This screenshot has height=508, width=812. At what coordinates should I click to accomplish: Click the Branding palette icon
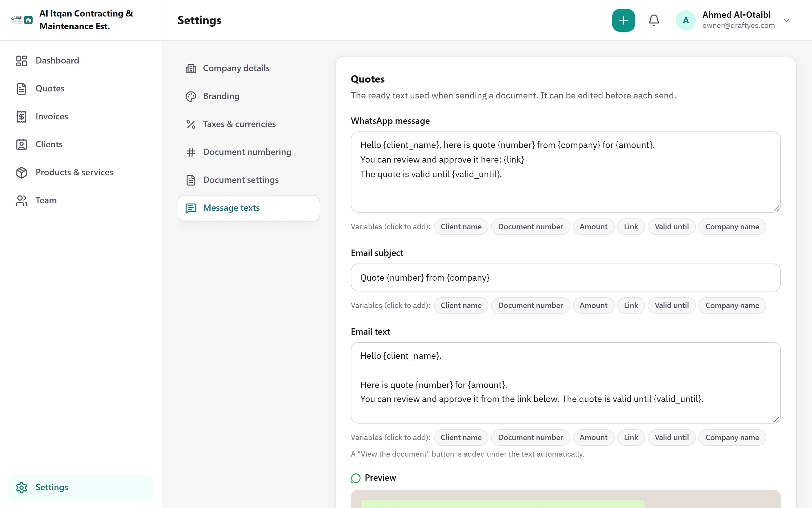[x=191, y=97]
